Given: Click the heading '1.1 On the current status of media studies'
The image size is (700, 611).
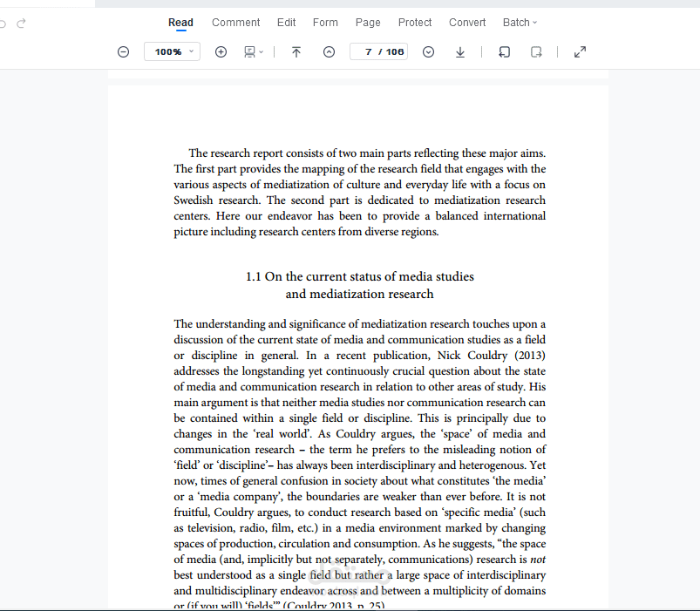Looking at the screenshot, I should pos(360,276).
